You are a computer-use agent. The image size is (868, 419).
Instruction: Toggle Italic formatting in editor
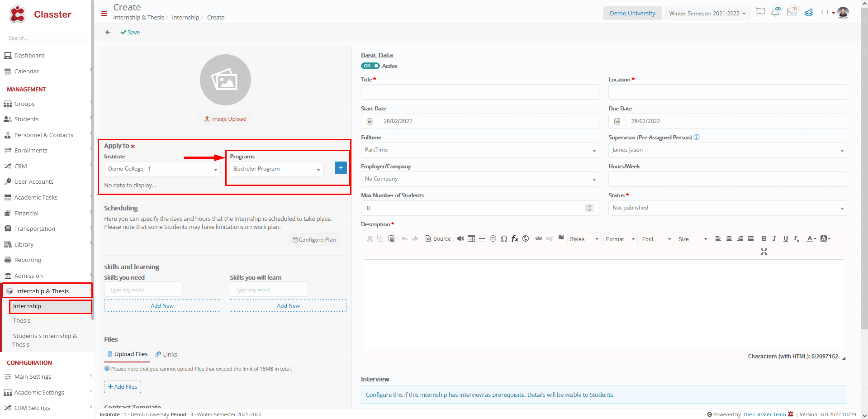(774, 239)
